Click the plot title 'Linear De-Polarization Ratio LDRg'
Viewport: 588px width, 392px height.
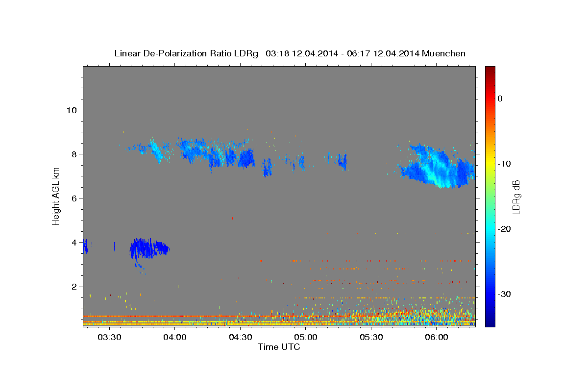click(186, 53)
